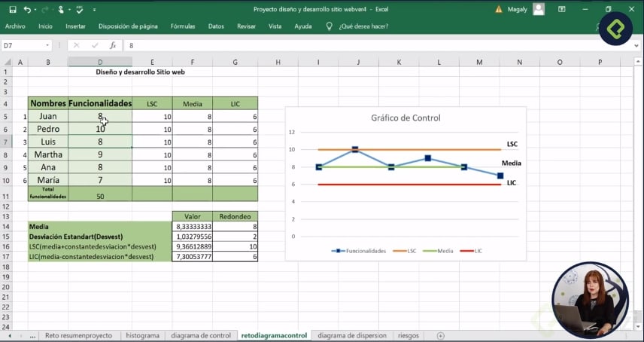Confirm the formula bar entry with the checkmark
The height and width of the screenshot is (342, 644).
[95, 46]
